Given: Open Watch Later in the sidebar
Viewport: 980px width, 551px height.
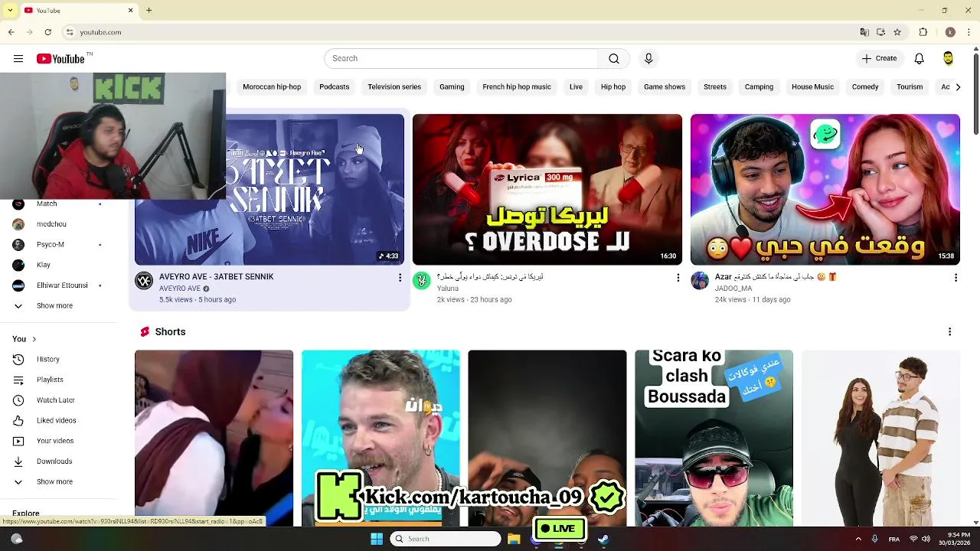Looking at the screenshot, I should pyautogui.click(x=55, y=400).
